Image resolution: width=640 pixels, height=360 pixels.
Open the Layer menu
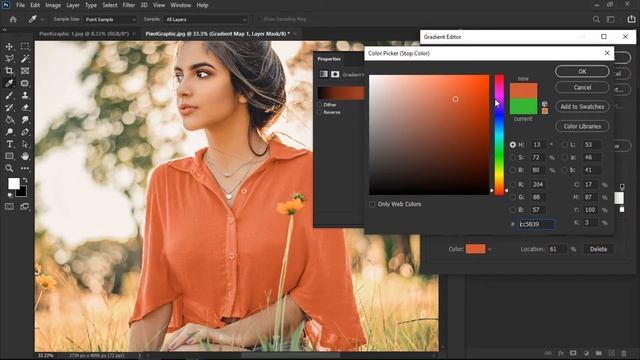(73, 5)
